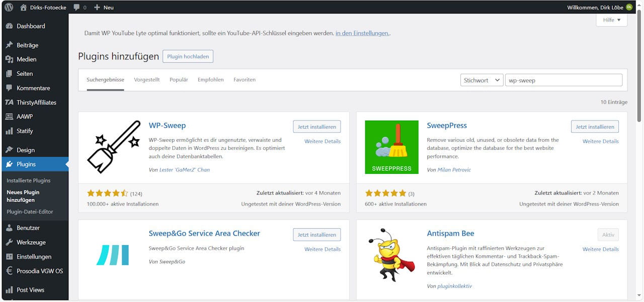This screenshot has height=302, width=644.
Task: Open WP-Sweep plugin title link
Action: (167, 126)
